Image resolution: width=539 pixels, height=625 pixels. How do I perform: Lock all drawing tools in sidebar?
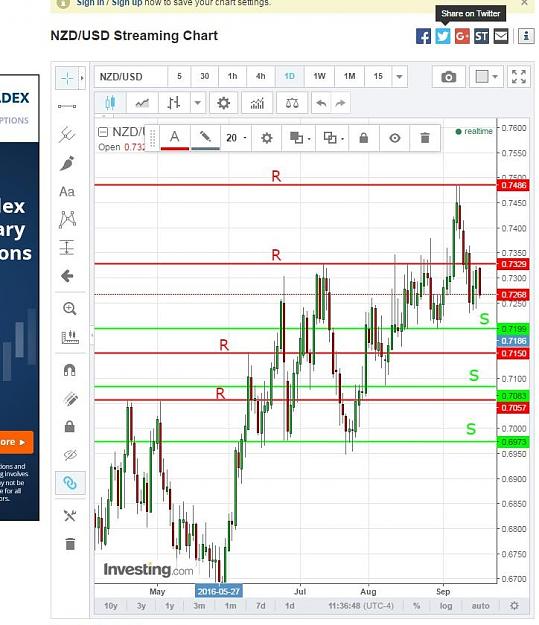[x=70, y=426]
